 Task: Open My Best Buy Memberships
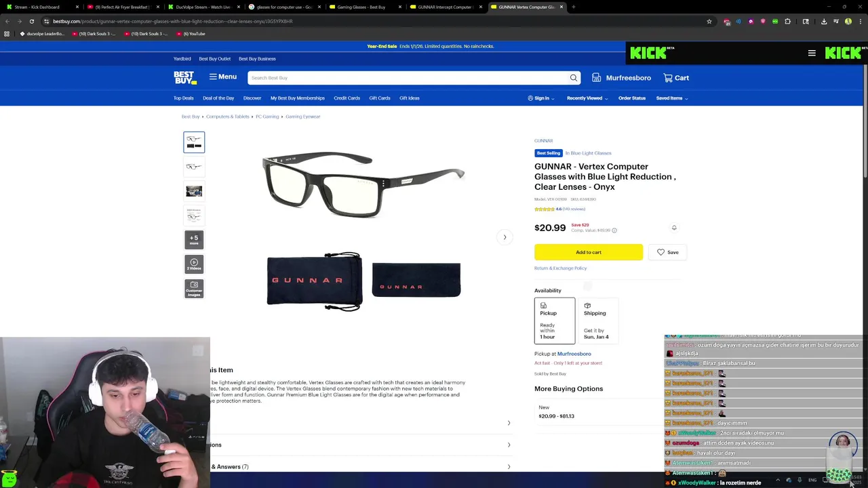click(298, 98)
